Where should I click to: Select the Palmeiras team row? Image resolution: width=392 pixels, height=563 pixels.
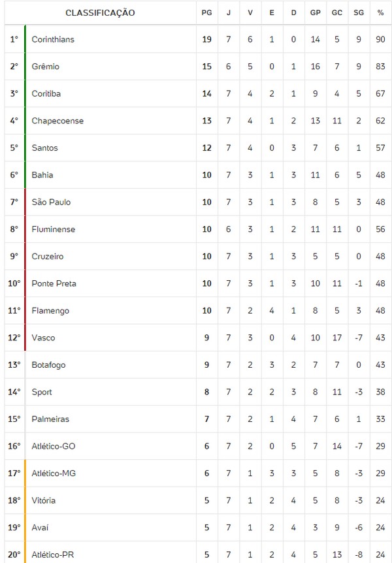(x=50, y=419)
